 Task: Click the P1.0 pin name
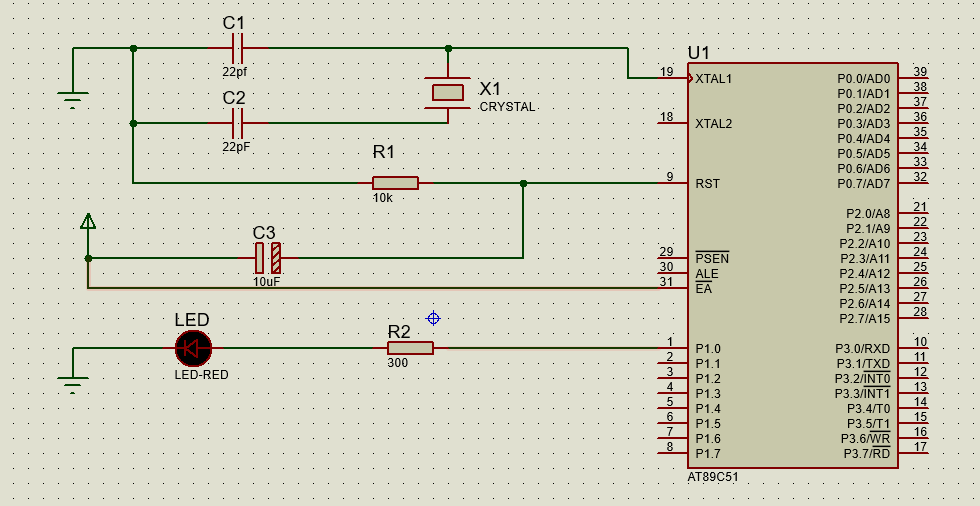point(708,349)
